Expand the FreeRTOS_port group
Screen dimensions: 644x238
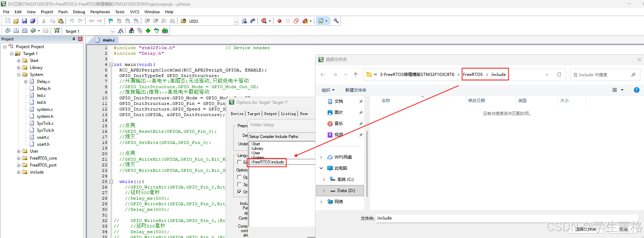18,165
